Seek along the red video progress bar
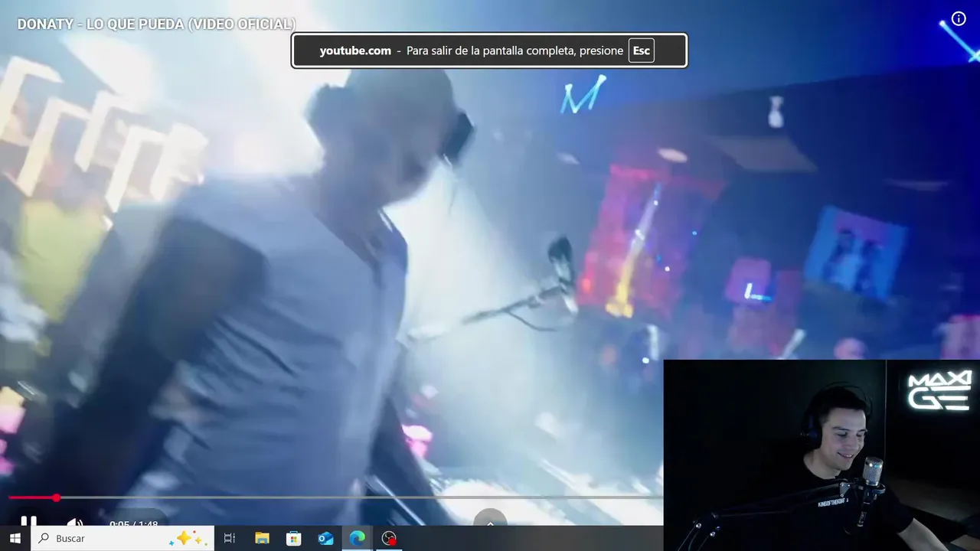Screen dimensions: 980x551 [335, 497]
